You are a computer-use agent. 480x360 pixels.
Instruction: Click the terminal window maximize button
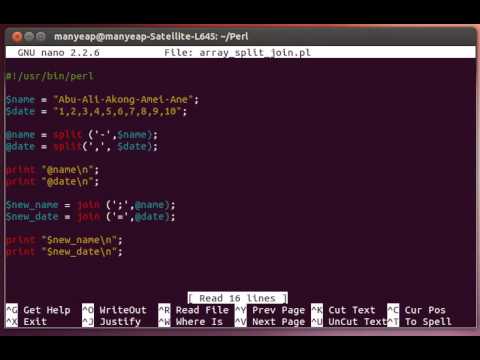click(x=41, y=36)
